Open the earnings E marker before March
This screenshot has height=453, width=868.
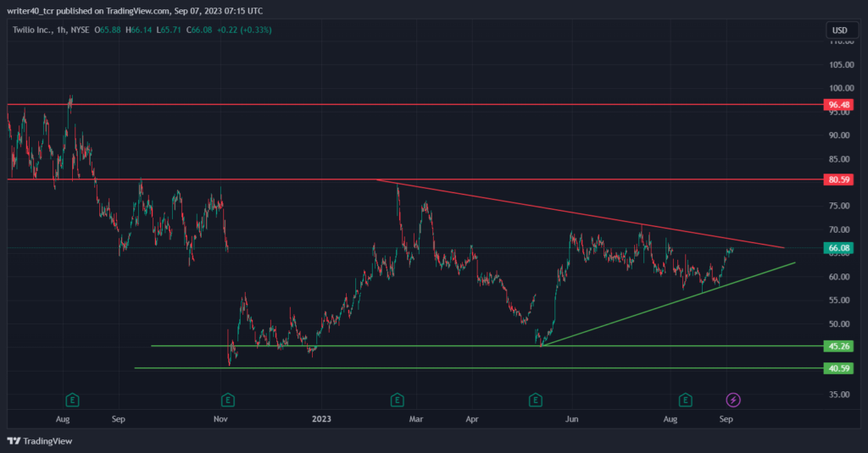click(x=397, y=400)
